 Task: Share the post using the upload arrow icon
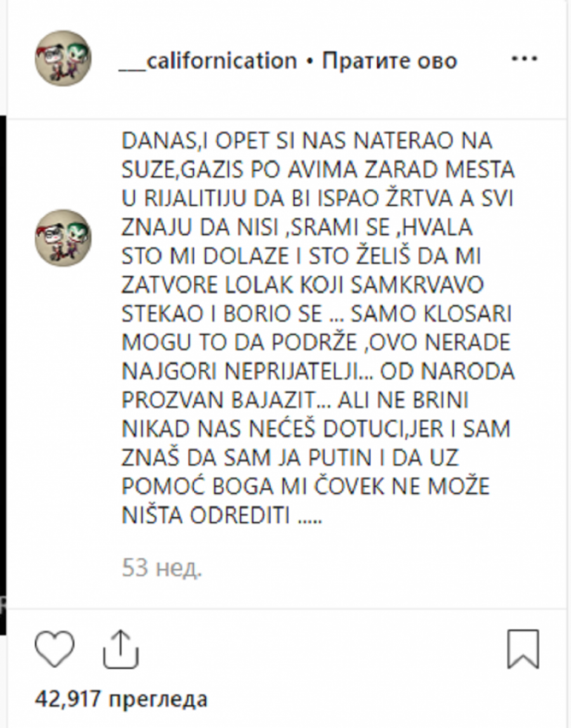(x=121, y=649)
